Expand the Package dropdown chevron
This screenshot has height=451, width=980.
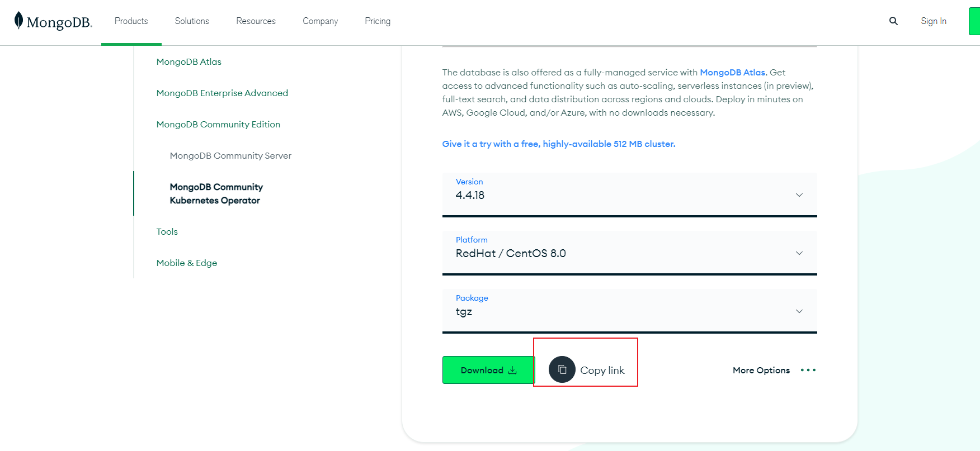799,311
